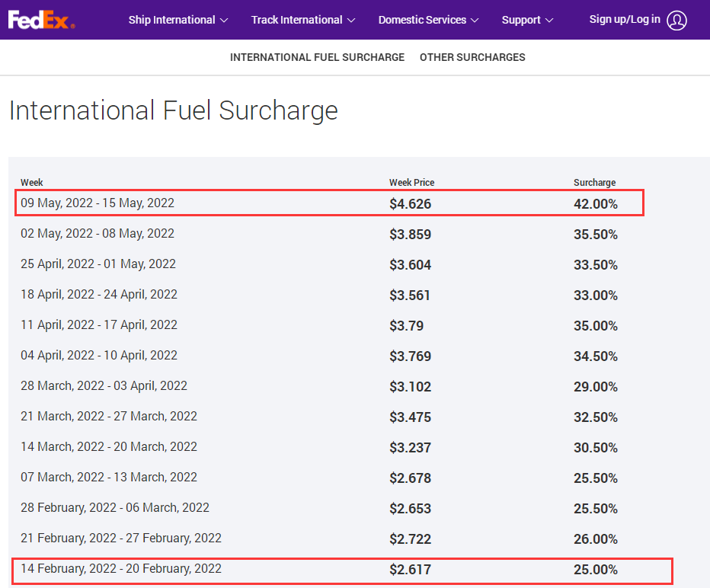Expand the Domestic Services menu
The width and height of the screenshot is (710, 588).
point(428,20)
